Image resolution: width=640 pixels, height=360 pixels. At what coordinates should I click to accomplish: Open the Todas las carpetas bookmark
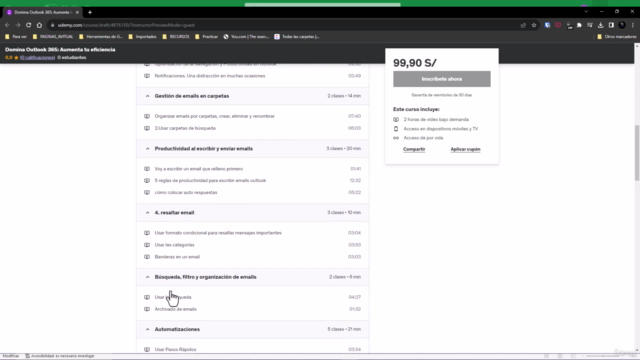[297, 37]
